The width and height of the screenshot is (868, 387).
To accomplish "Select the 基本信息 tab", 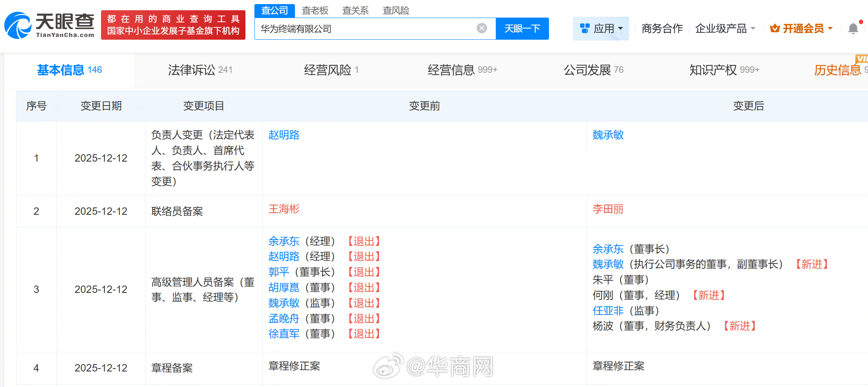I will (70, 70).
